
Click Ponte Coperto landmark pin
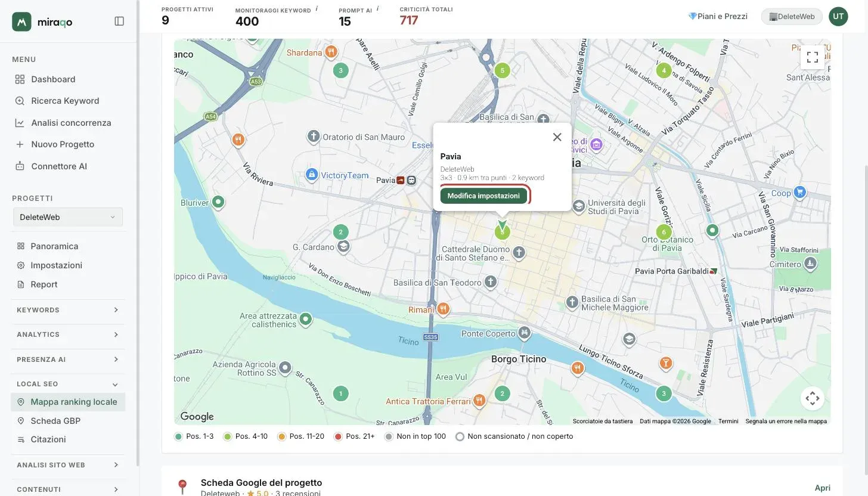524,332
